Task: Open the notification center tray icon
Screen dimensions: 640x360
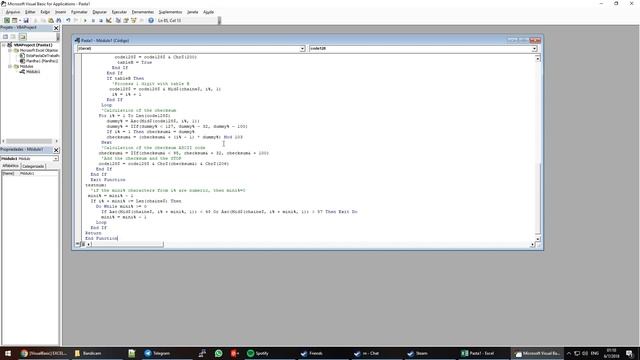Action: [x=629, y=353]
